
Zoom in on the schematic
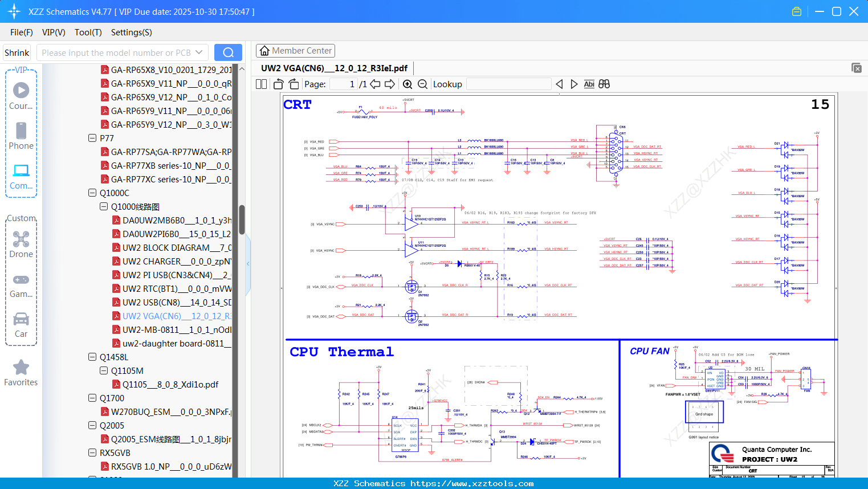[x=407, y=84]
